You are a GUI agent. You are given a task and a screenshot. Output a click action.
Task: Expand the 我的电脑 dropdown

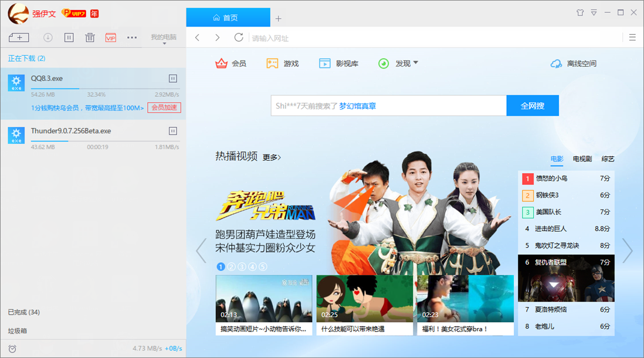(x=164, y=39)
